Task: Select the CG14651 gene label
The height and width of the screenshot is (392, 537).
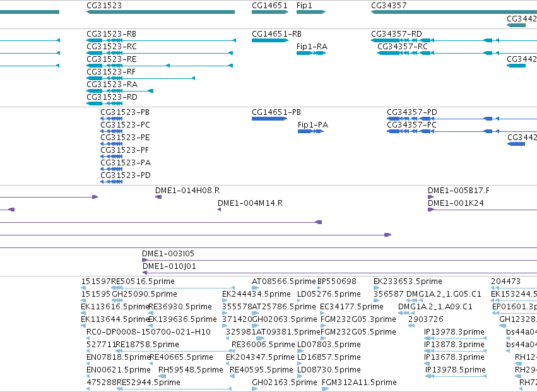Action: pyautogui.click(x=269, y=6)
